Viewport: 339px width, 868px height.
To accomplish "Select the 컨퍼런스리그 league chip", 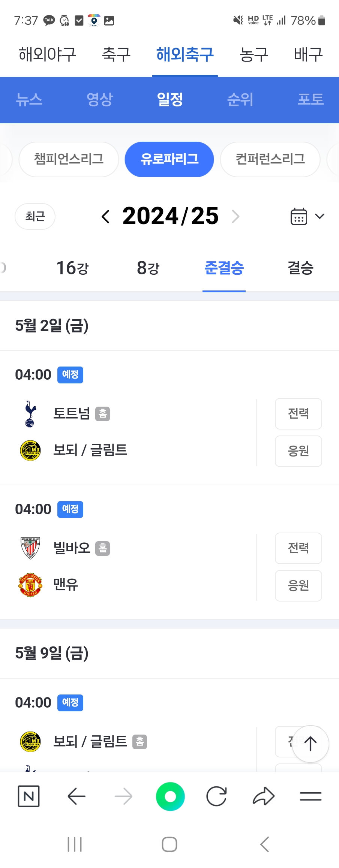I will tap(270, 159).
